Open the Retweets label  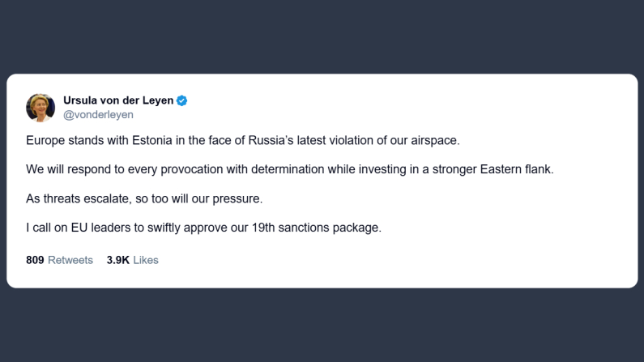70,260
